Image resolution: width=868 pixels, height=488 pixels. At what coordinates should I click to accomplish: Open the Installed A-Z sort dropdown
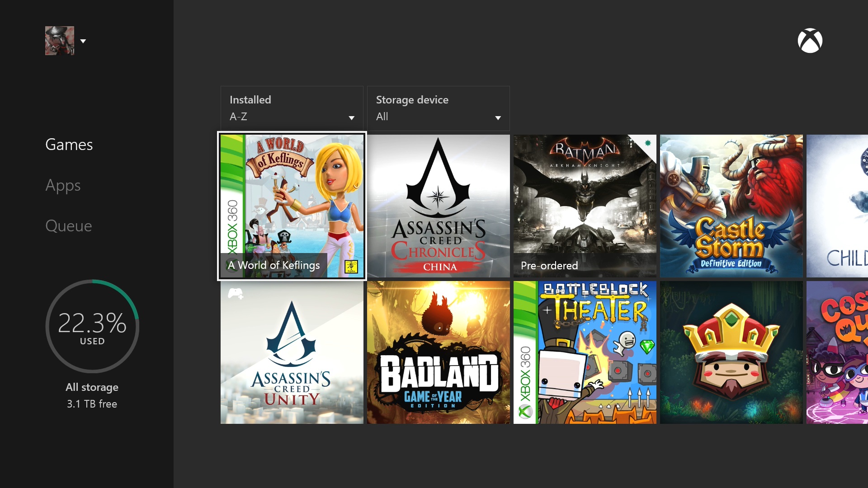click(292, 108)
